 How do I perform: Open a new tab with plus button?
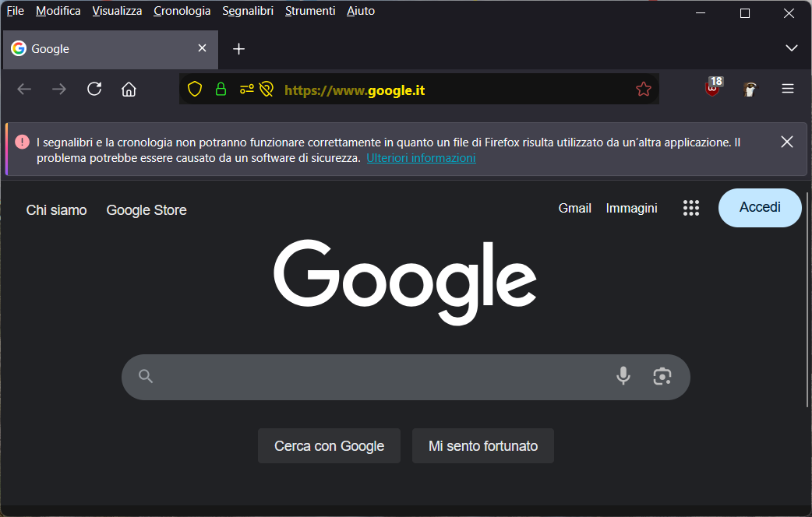238,49
